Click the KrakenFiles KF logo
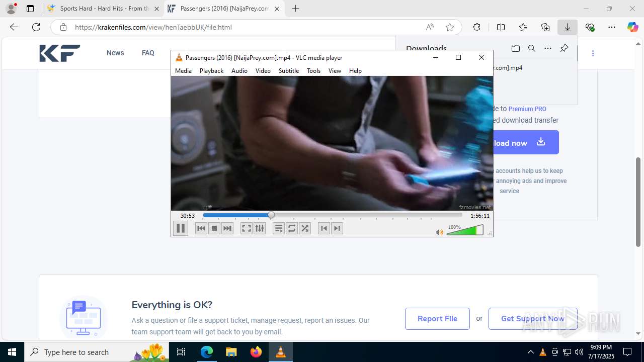 tap(60, 53)
